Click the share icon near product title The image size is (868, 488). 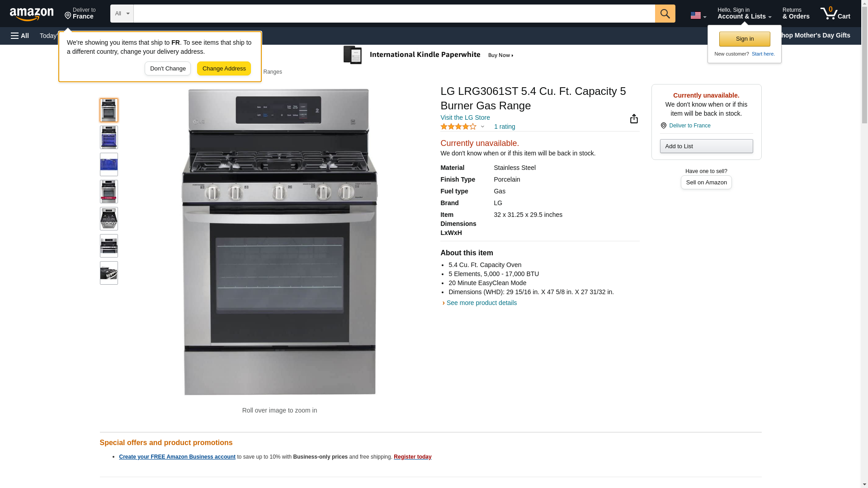coord(634,119)
